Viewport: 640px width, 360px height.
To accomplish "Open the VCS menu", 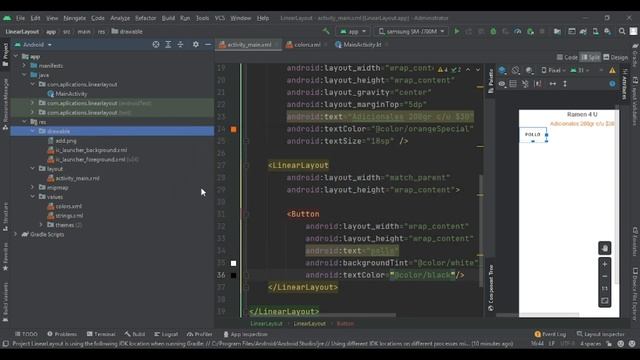I will pyautogui.click(x=220, y=18).
